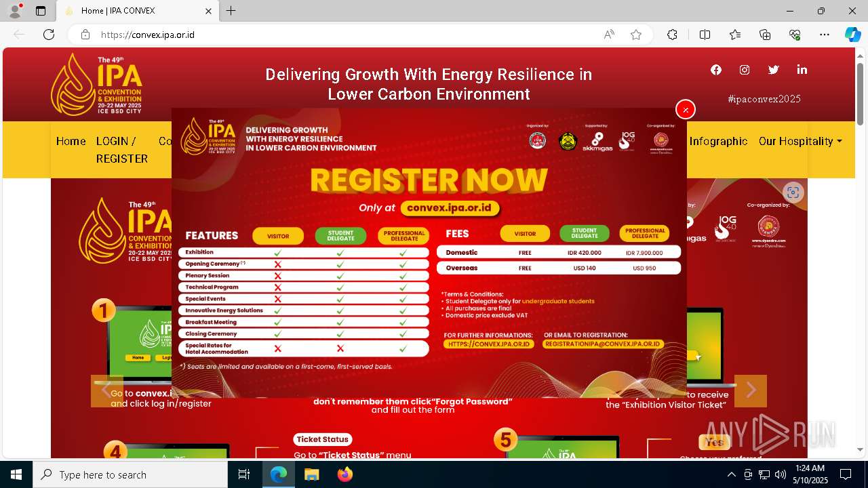868x488 pixels.
Task: View site information lock icon
Action: [x=85, y=35]
